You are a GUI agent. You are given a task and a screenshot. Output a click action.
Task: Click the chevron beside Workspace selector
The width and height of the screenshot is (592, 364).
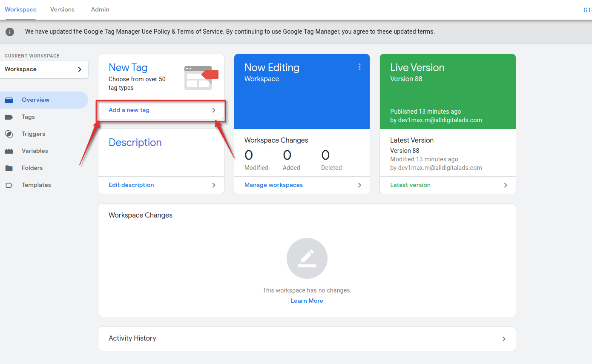pos(80,69)
